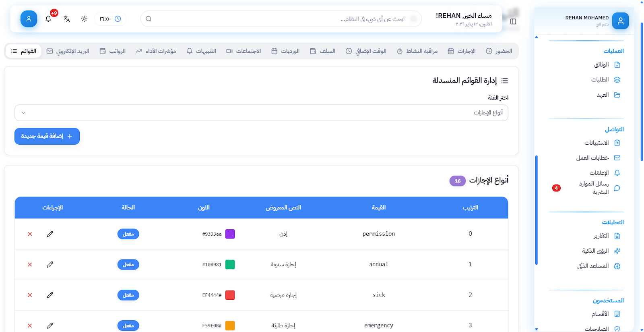Delete the annual leave row
The image size is (644, 332).
click(x=30, y=265)
